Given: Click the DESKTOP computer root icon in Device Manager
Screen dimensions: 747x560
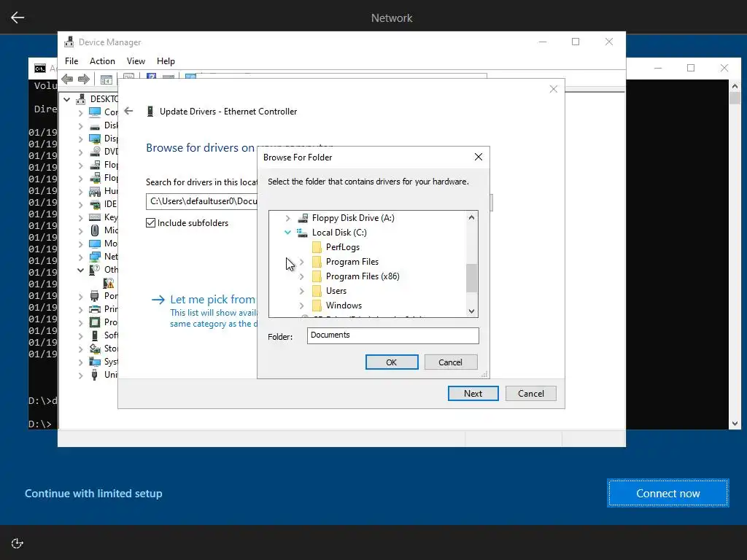Looking at the screenshot, I should (x=81, y=99).
